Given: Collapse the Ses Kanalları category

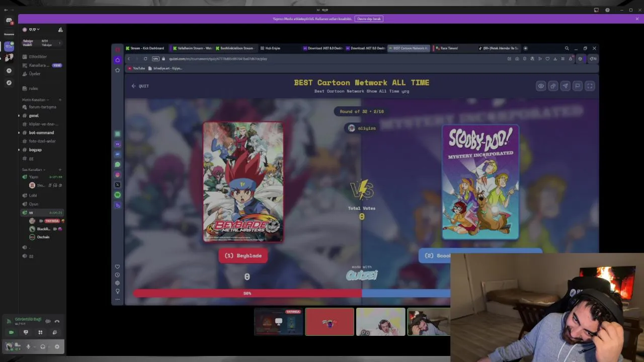Looking at the screenshot, I should (33, 169).
